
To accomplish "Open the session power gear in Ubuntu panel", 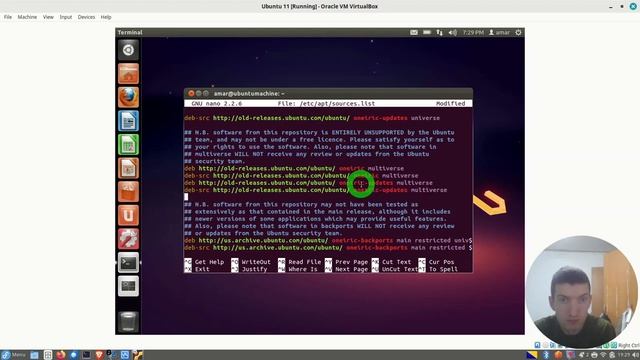I will [x=518, y=32].
